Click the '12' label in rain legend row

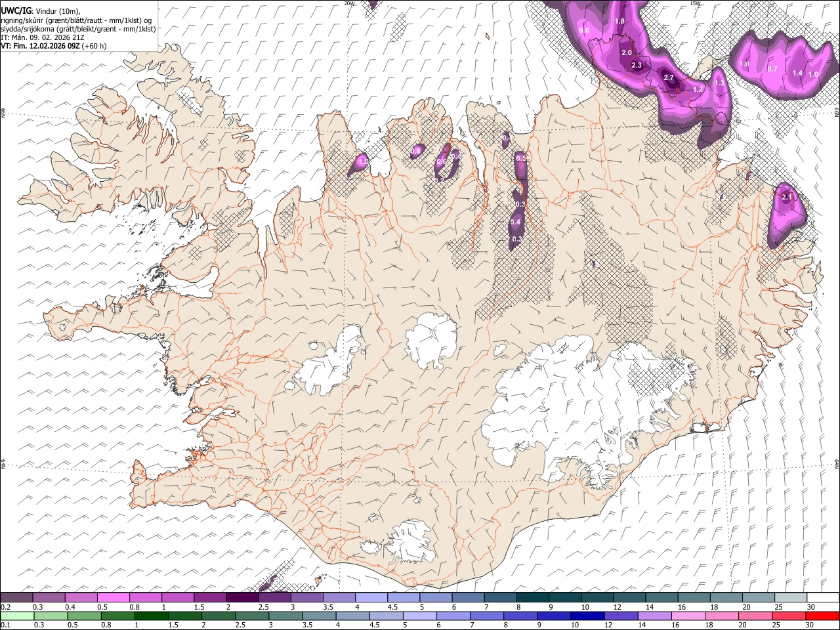(607, 625)
